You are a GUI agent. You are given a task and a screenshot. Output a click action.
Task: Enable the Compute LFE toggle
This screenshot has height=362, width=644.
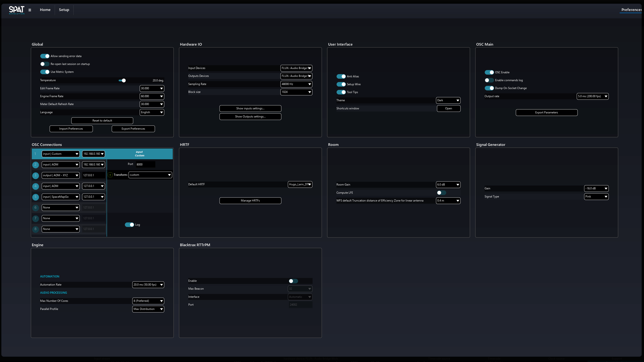pos(441,193)
